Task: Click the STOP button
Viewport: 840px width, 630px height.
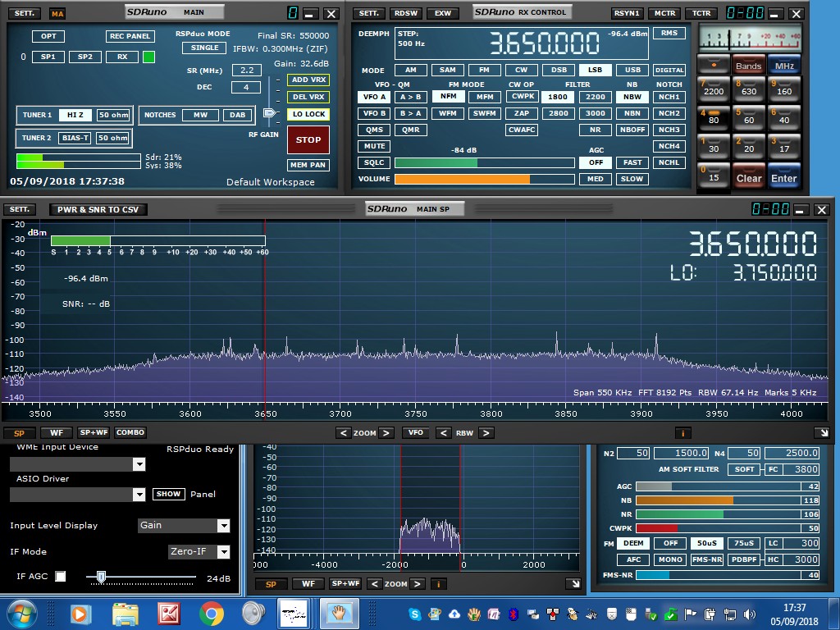Action: click(308, 139)
